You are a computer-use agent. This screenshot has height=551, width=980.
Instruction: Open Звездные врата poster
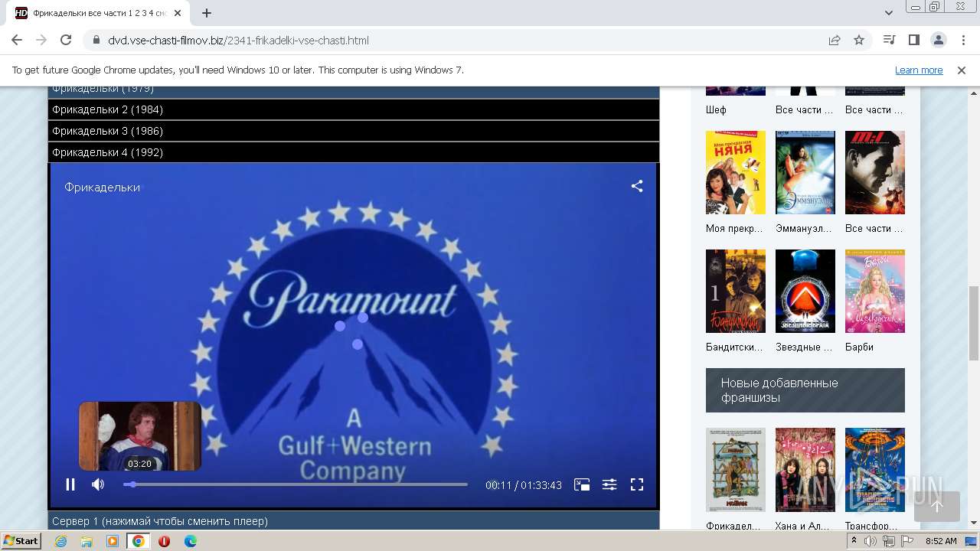[x=805, y=291]
